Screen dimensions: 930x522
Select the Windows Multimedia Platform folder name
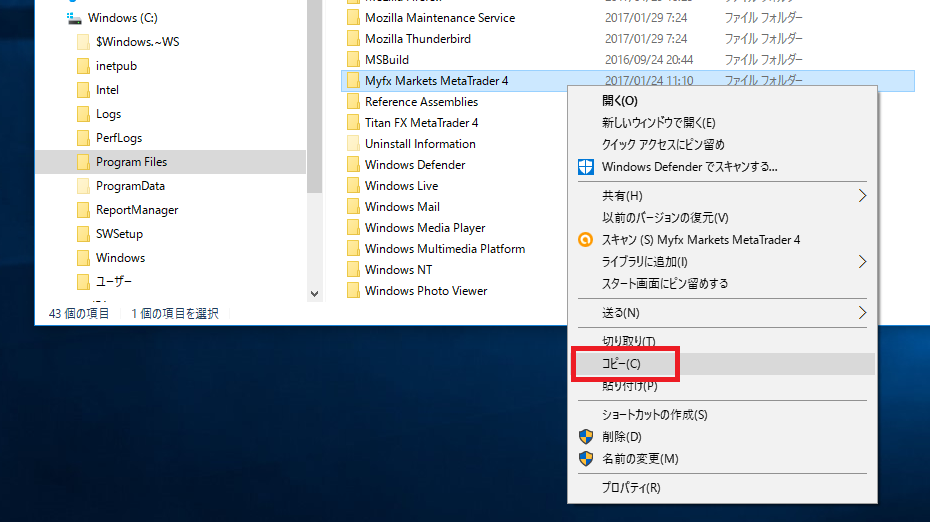coord(445,249)
